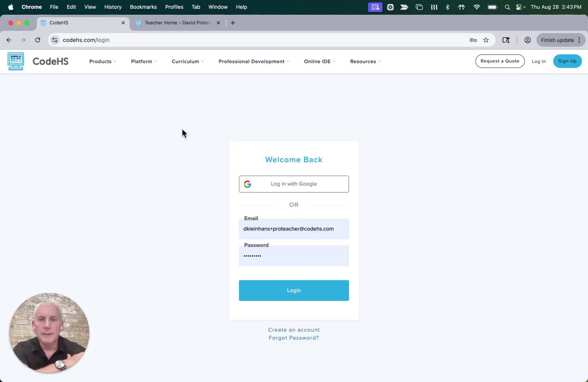Expand the Online IDE dropdown
Viewport: 588px width, 382px height.
[320, 62]
